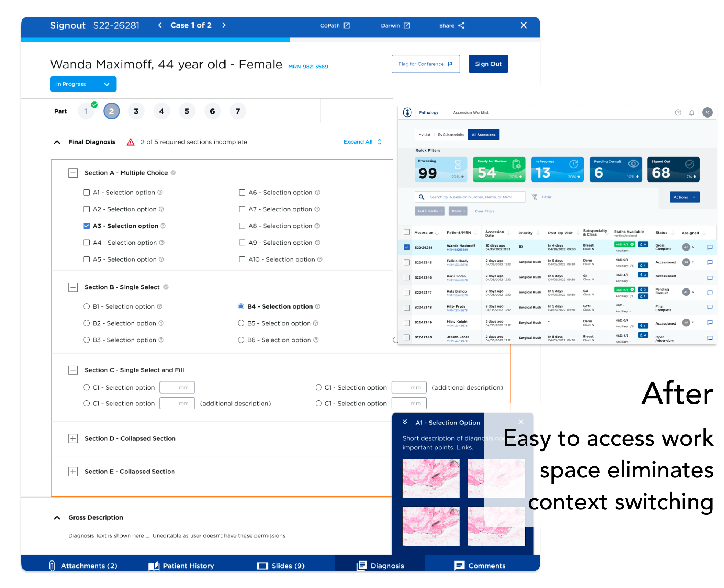The width and height of the screenshot is (724, 588).
Task: Open the Actions dropdown menu
Action: pyautogui.click(x=684, y=197)
